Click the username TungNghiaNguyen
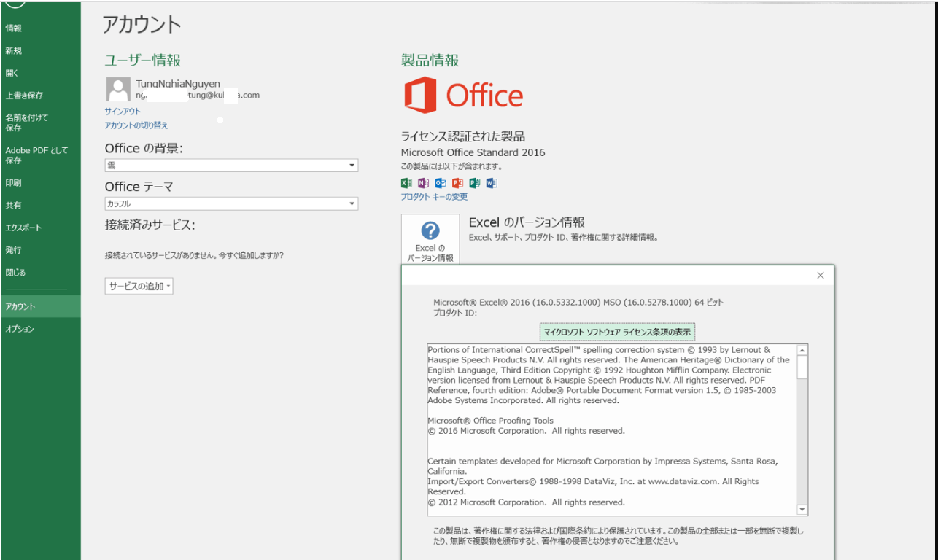 [178, 84]
